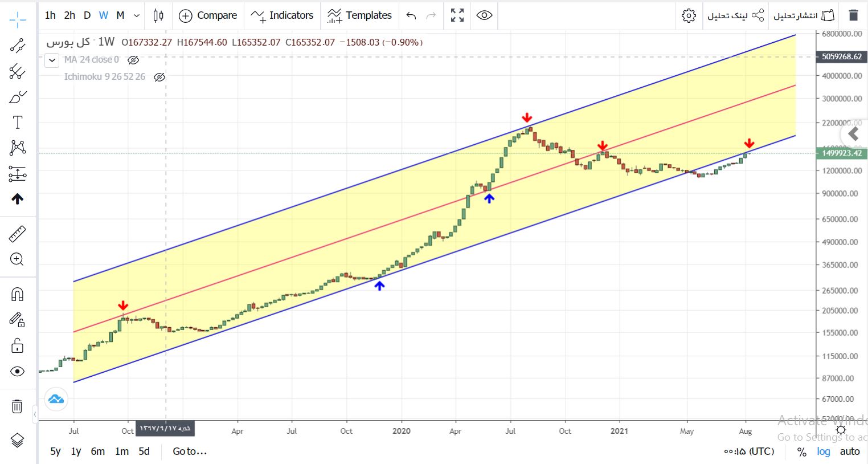Screen dimensions: 868x464
Task: Set range to 5y
Action: point(55,451)
